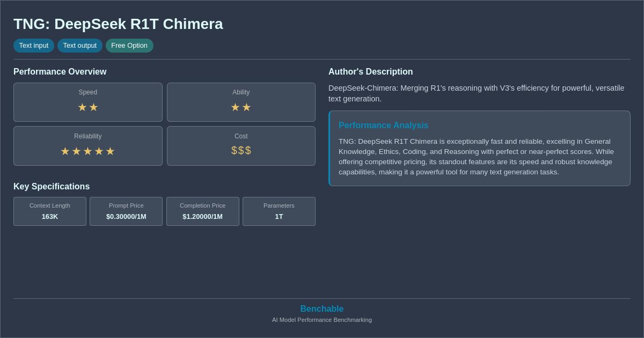644x338 pixels.
Task: Toggle the Text output capability badge
Action: 80,46
